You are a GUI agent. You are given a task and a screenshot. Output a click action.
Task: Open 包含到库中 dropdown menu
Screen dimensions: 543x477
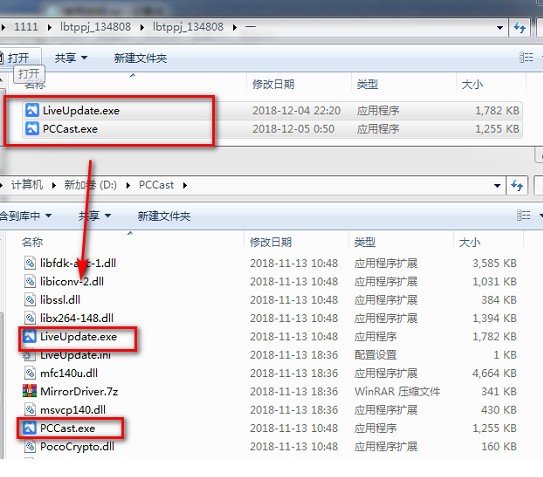[x=25, y=216]
